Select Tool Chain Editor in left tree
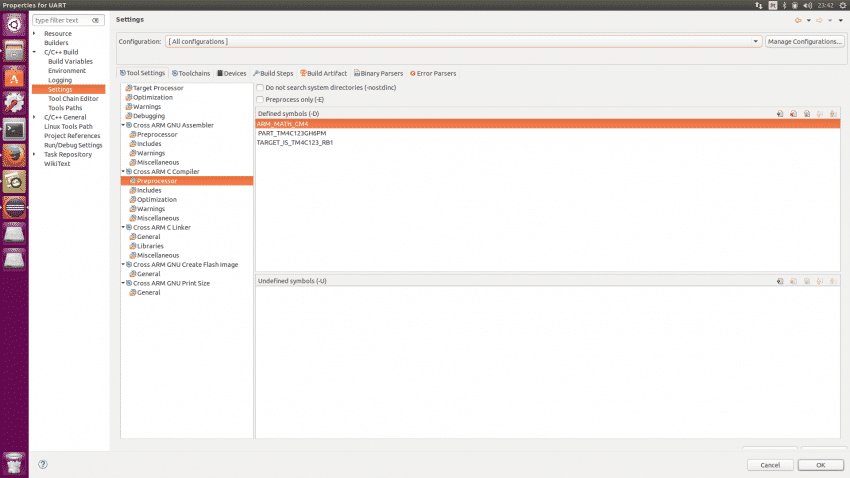Screen dimensions: 850x478 [x=73, y=99]
